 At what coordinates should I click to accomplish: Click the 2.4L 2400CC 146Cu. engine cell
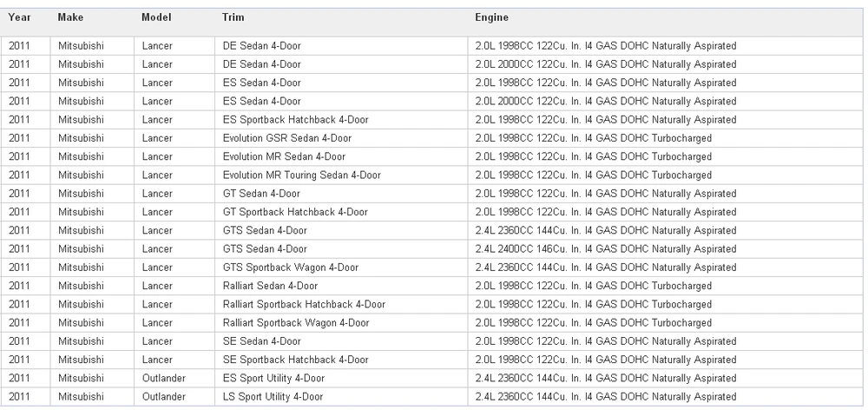(x=665, y=248)
